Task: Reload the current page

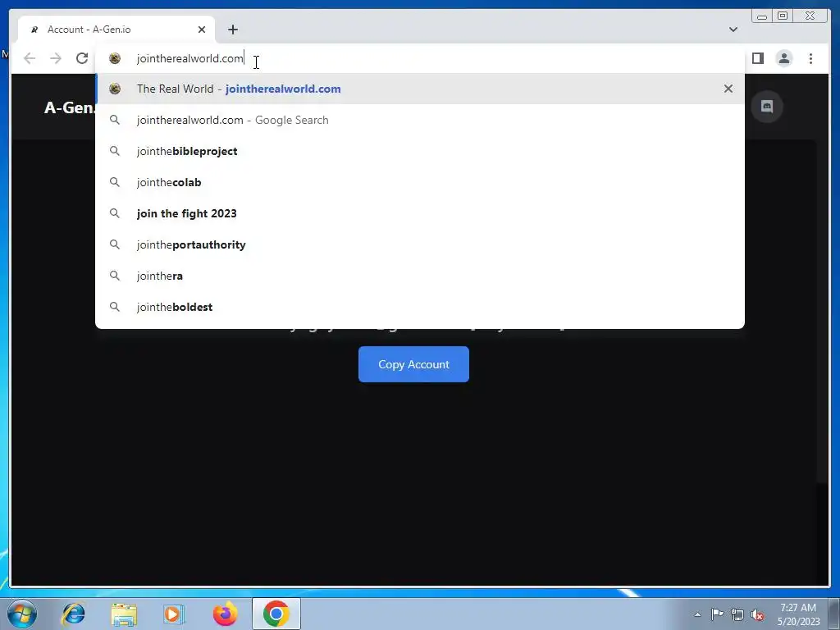Action: pos(82,58)
